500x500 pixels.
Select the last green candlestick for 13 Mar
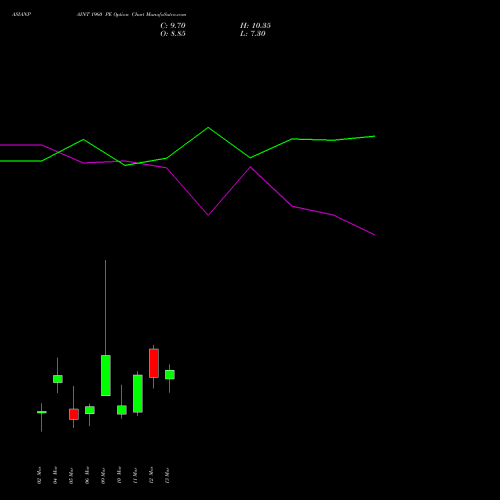coord(170,375)
